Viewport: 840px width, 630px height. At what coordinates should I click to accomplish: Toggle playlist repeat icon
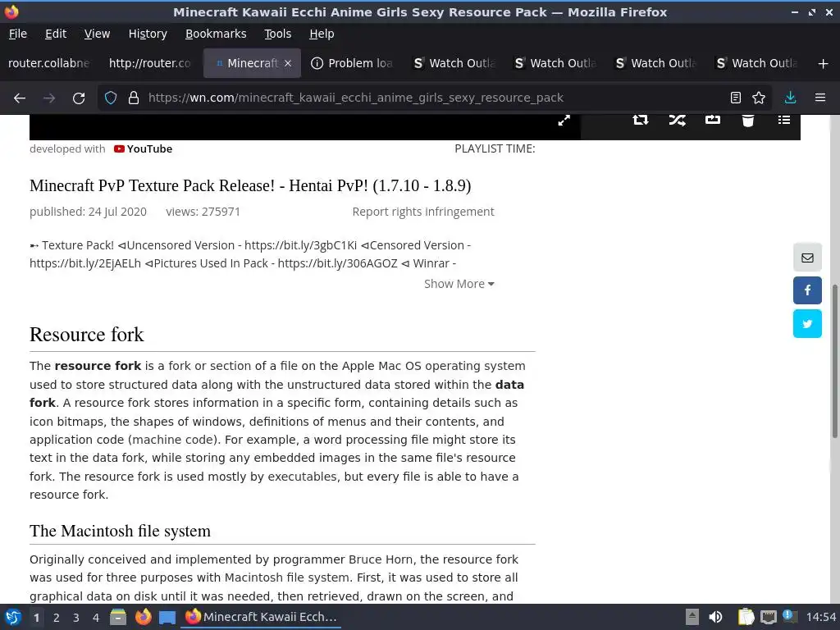point(640,120)
